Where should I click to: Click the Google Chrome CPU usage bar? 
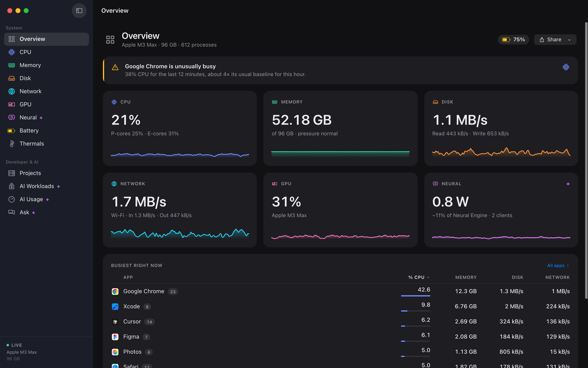coord(415,296)
